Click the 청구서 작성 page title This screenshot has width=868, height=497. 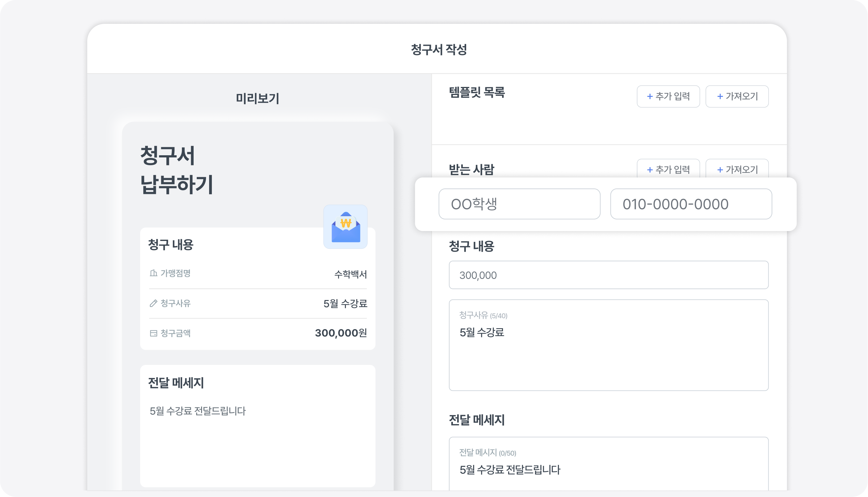click(x=438, y=49)
